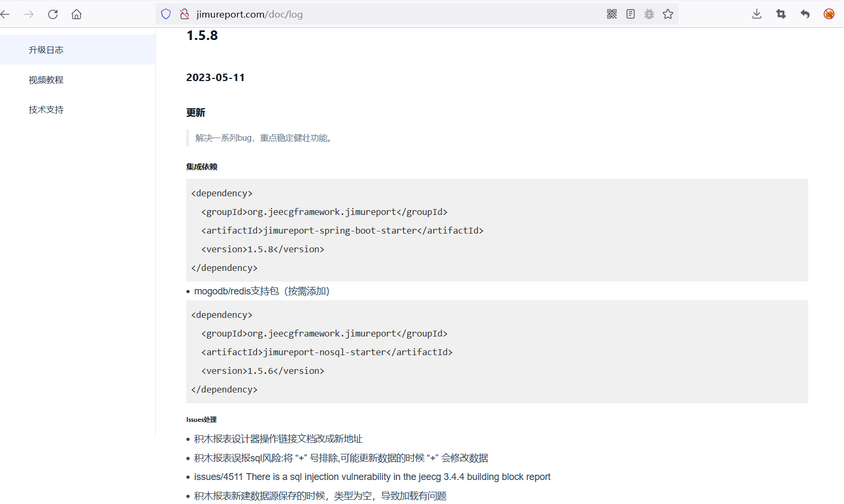Click the version 1.5.8 code line
The width and height of the screenshot is (844, 504).
262,249
